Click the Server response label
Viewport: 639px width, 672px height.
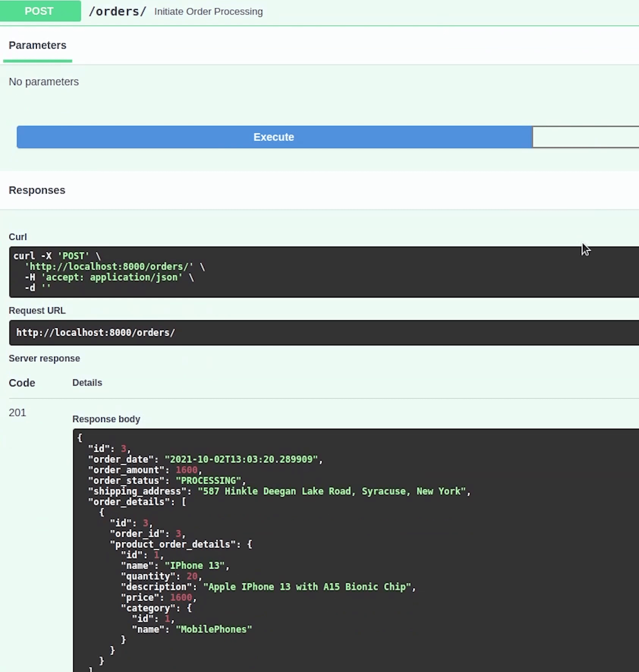44,359
